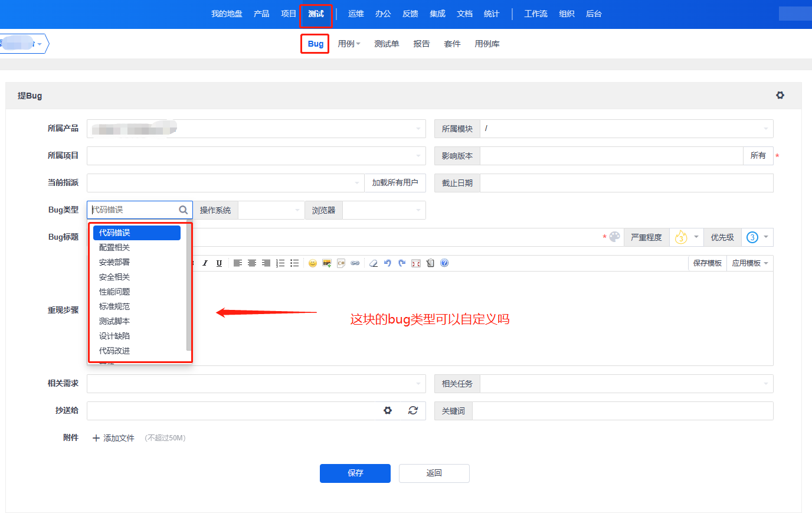Toggle the ordered list format

pos(280,263)
